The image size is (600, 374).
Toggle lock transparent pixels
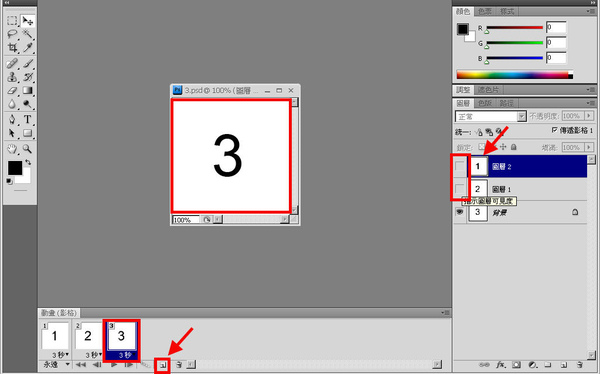pos(482,147)
